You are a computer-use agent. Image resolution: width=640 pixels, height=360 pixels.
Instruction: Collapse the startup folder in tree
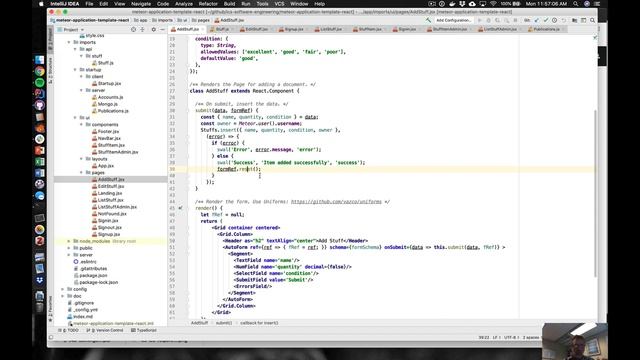point(75,70)
